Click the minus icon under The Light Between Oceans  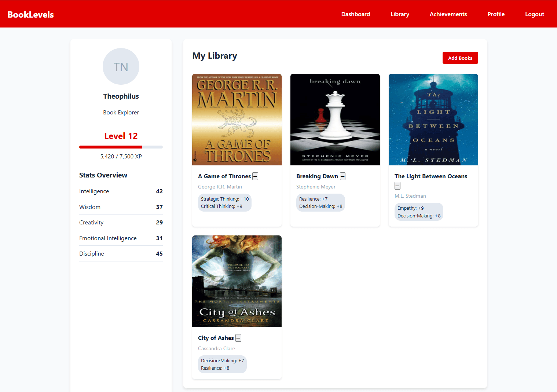tap(397, 186)
